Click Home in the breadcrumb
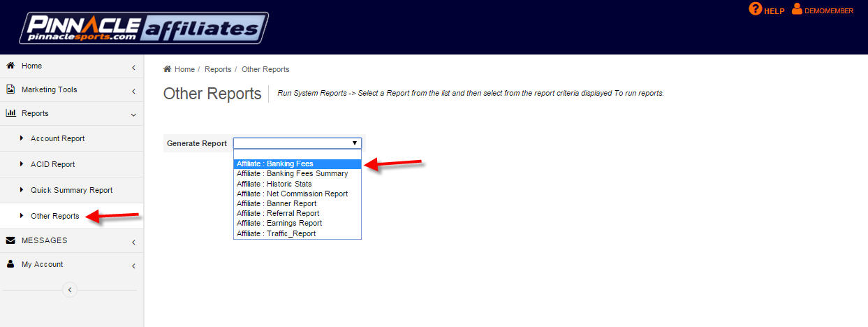The width and height of the screenshot is (868, 327). [x=184, y=69]
